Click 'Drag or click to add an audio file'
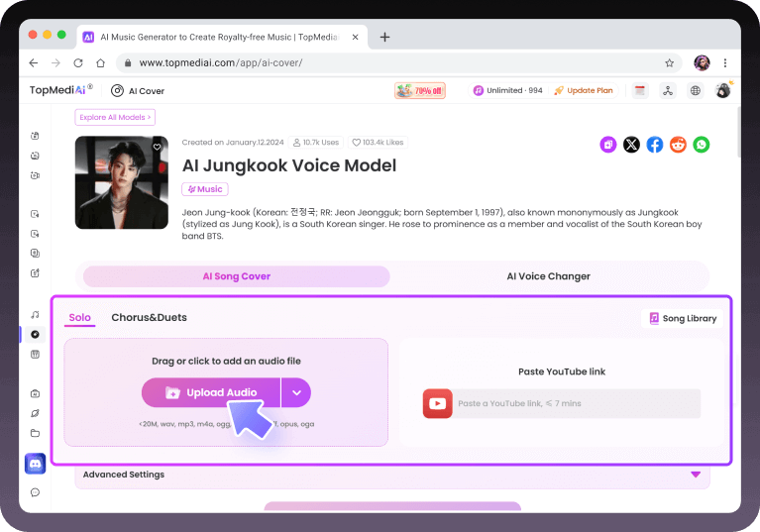Viewport: 760px width, 532px height. click(x=226, y=361)
